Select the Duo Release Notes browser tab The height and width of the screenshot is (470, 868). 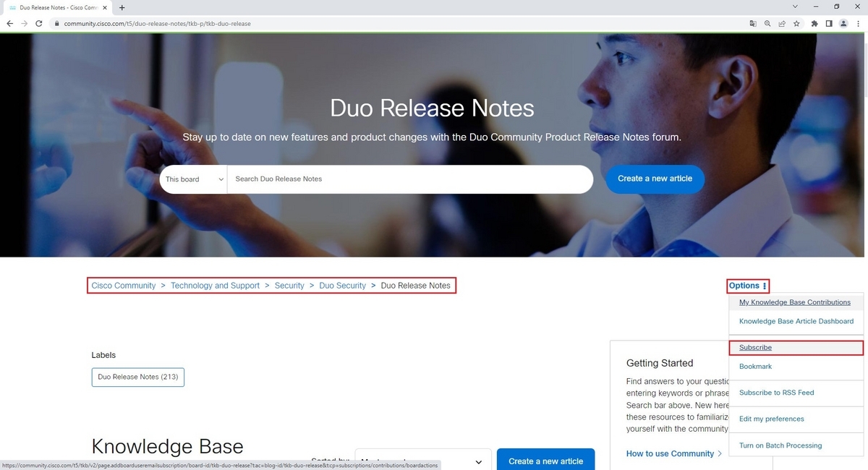(58, 7)
